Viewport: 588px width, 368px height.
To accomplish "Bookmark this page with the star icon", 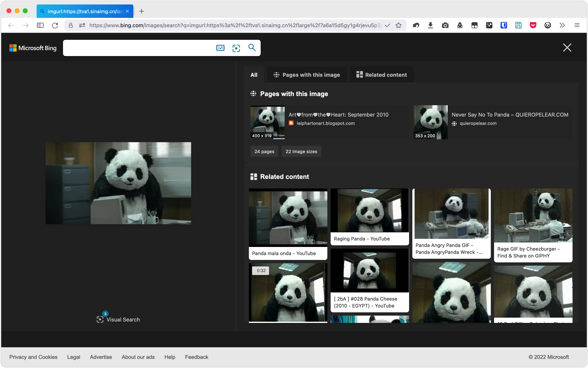I will point(399,25).
